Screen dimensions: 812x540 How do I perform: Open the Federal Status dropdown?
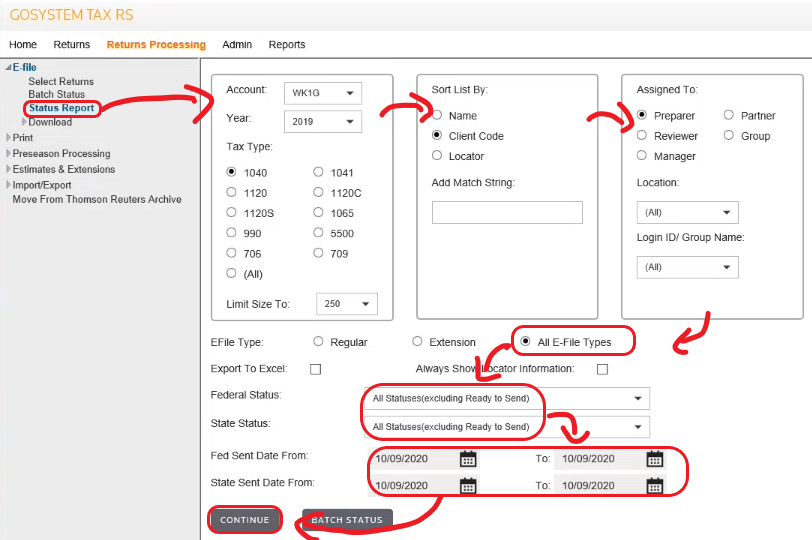507,398
